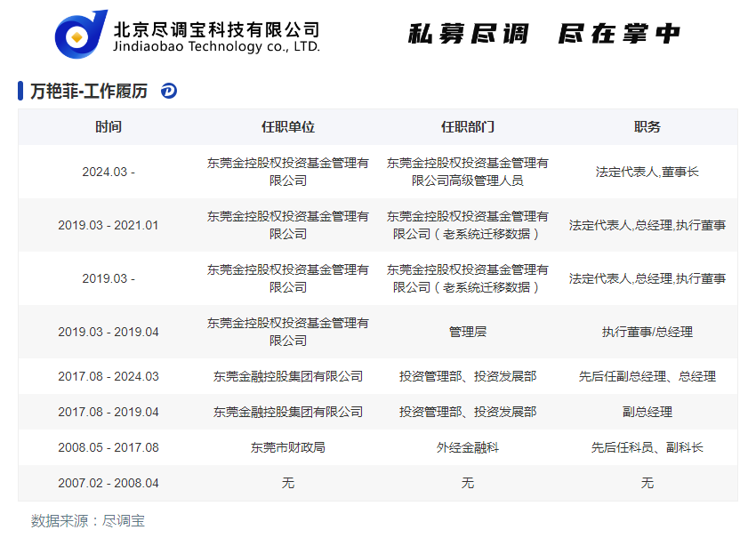The image size is (756, 538).
Task: Click the 任职单位 column header
Action: point(287,127)
